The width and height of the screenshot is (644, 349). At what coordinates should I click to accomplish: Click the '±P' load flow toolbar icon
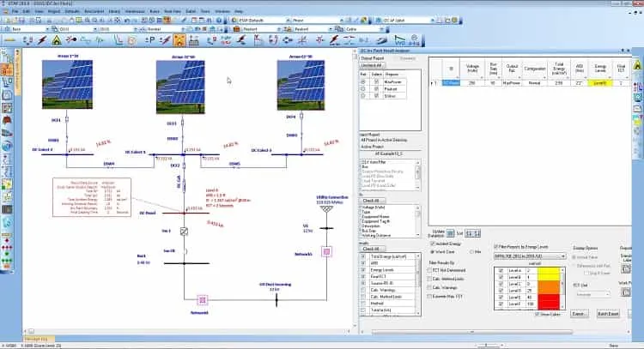click(x=150, y=40)
